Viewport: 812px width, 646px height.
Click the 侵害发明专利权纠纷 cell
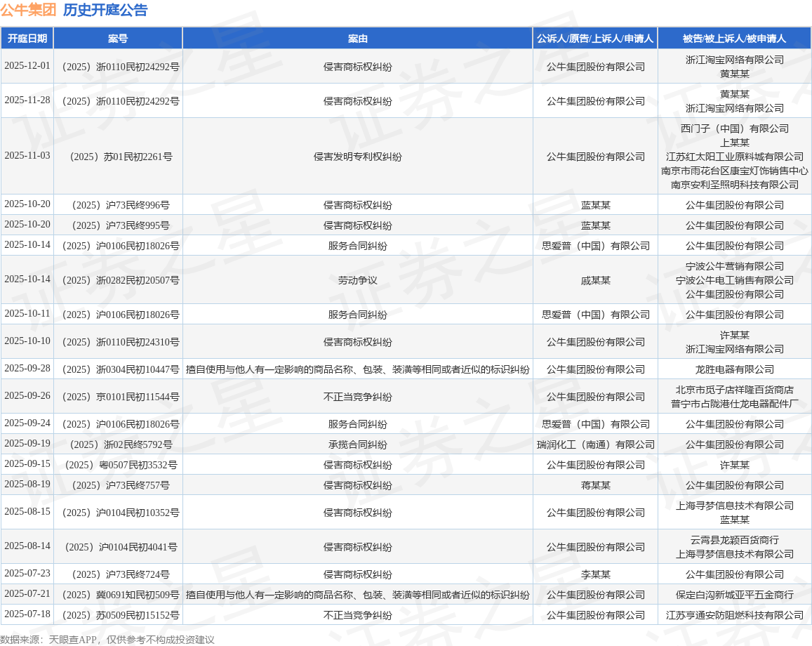357,157
